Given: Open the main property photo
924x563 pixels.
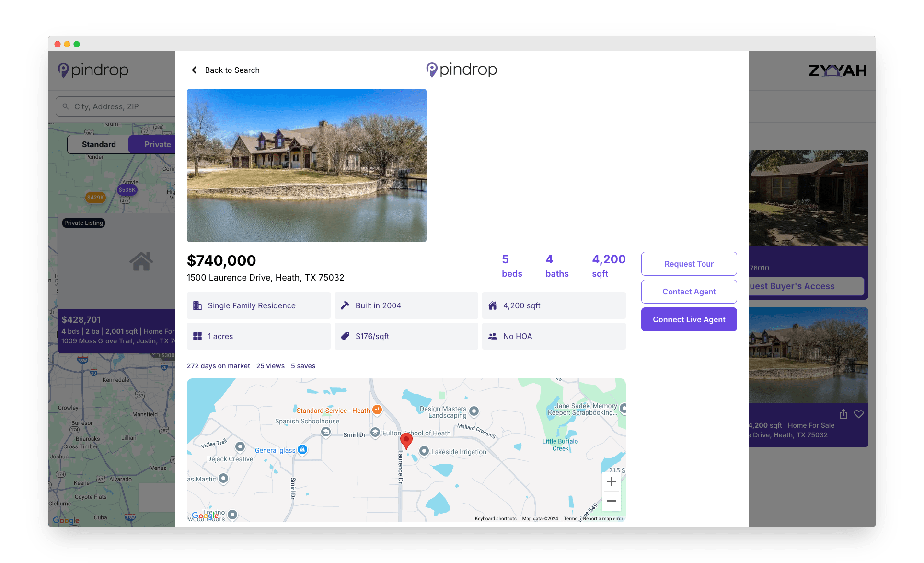Looking at the screenshot, I should click(x=306, y=165).
